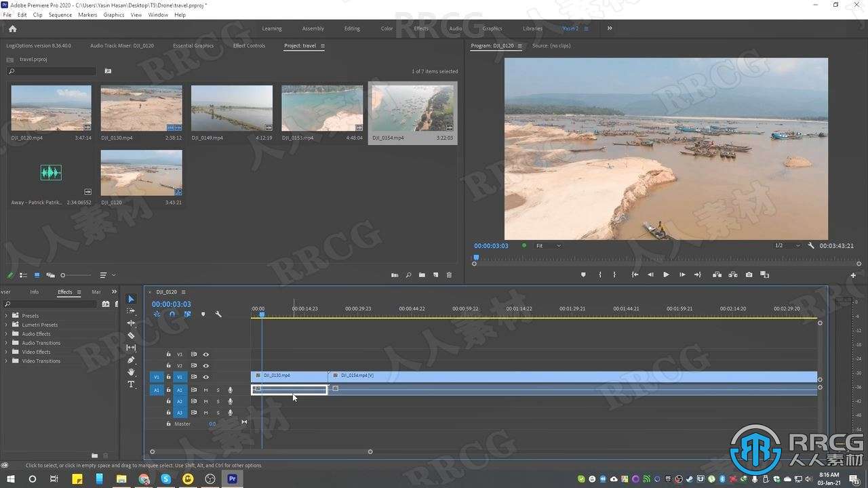Select the Type tool
Image resolution: width=868 pixels, height=488 pixels.
coord(131,384)
